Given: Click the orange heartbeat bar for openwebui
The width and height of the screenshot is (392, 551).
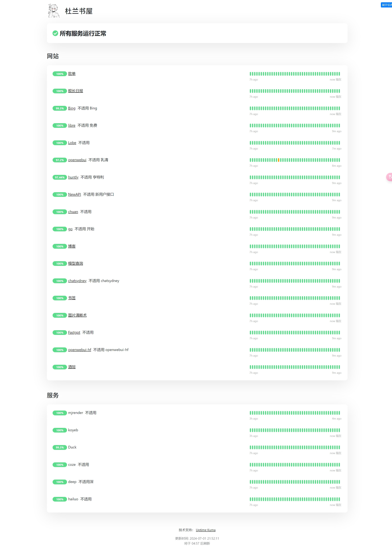Looking at the screenshot, I should [x=279, y=160].
